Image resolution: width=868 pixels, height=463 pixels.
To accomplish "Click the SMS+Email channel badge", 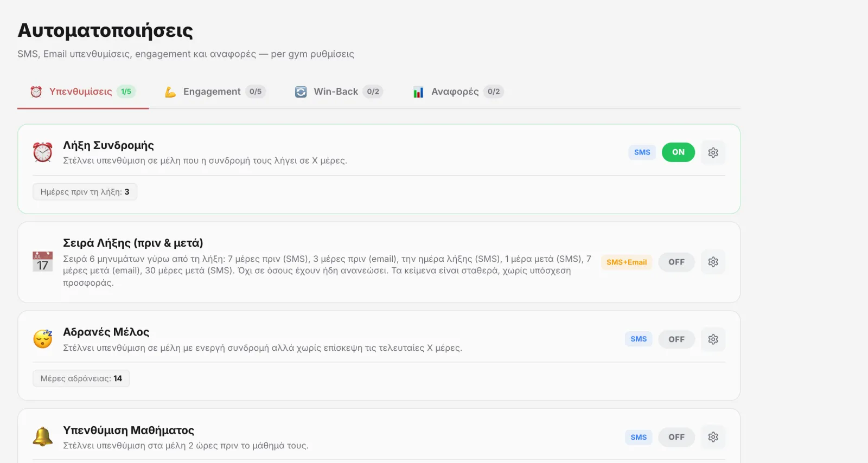I will tap(627, 262).
